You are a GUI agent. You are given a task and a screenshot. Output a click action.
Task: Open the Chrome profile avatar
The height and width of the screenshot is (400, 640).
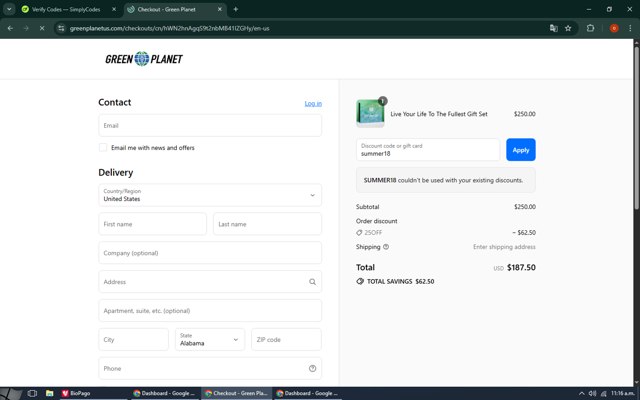pos(614,28)
